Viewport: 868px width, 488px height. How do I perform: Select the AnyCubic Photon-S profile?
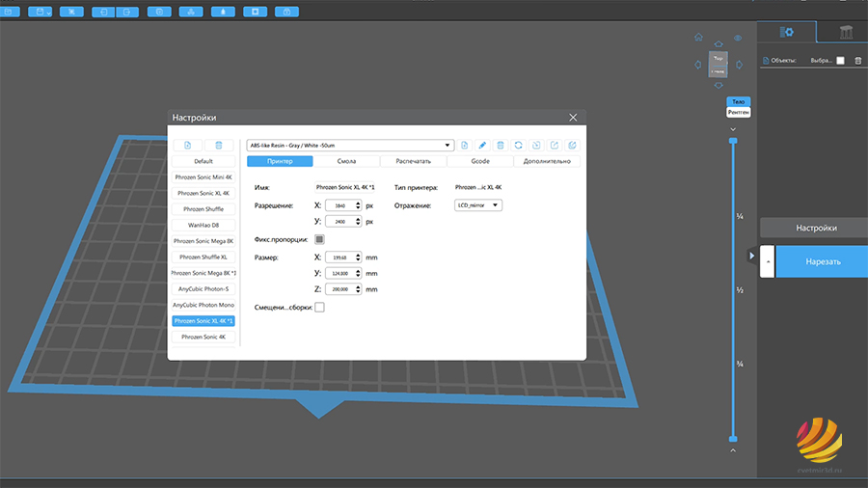[203, 288]
